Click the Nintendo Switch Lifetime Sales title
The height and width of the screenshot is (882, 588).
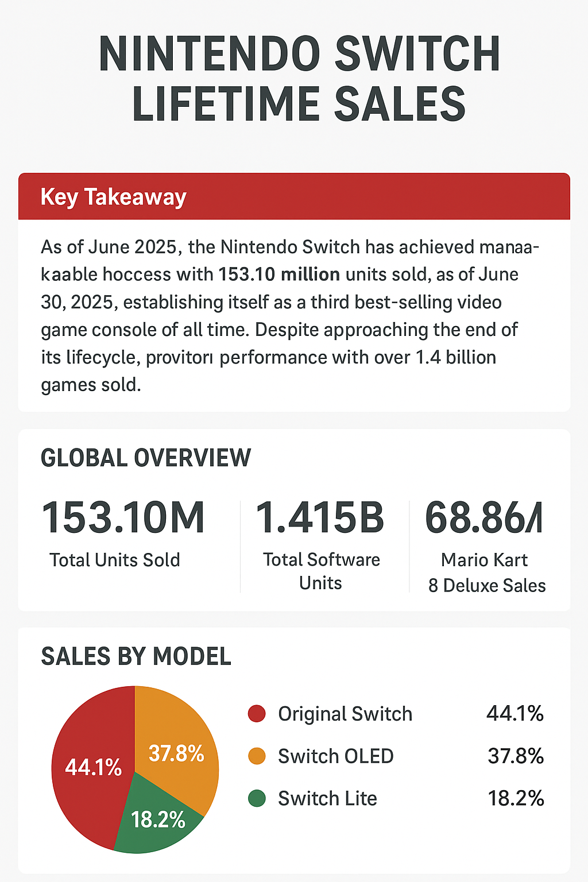tap(299, 79)
